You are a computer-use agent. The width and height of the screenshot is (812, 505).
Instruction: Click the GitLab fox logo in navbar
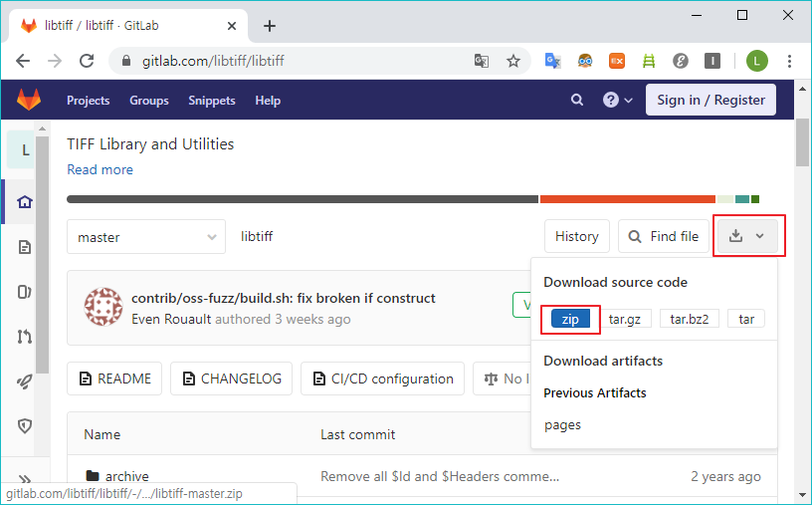29,100
